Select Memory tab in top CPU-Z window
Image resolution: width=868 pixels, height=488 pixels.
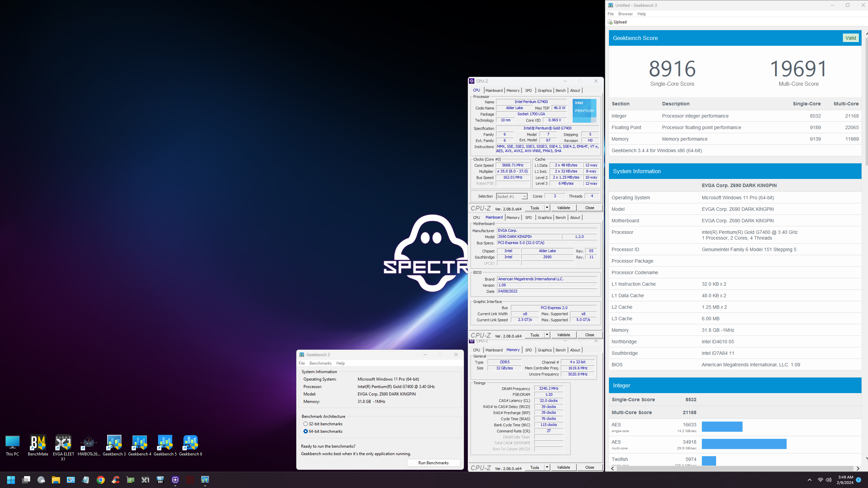pyautogui.click(x=513, y=90)
